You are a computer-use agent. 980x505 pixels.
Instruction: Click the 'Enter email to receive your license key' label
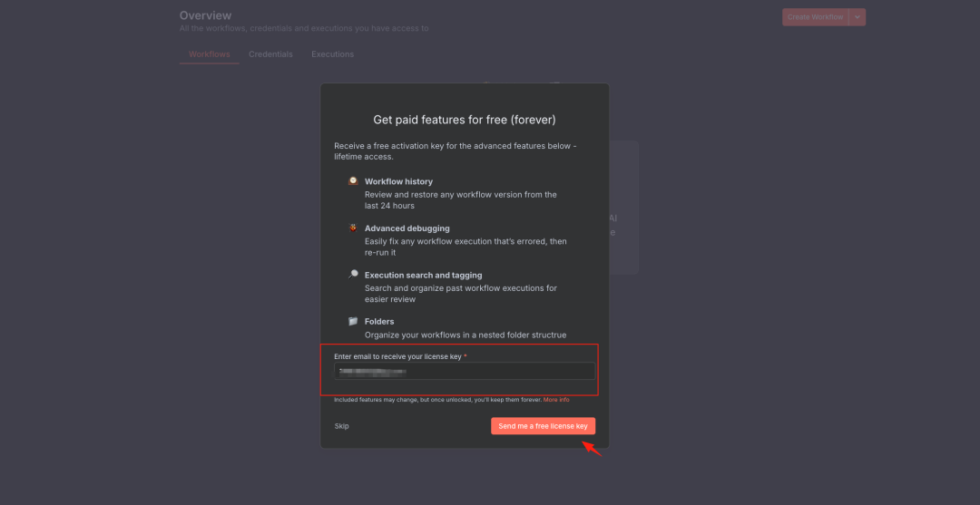pyautogui.click(x=398, y=356)
